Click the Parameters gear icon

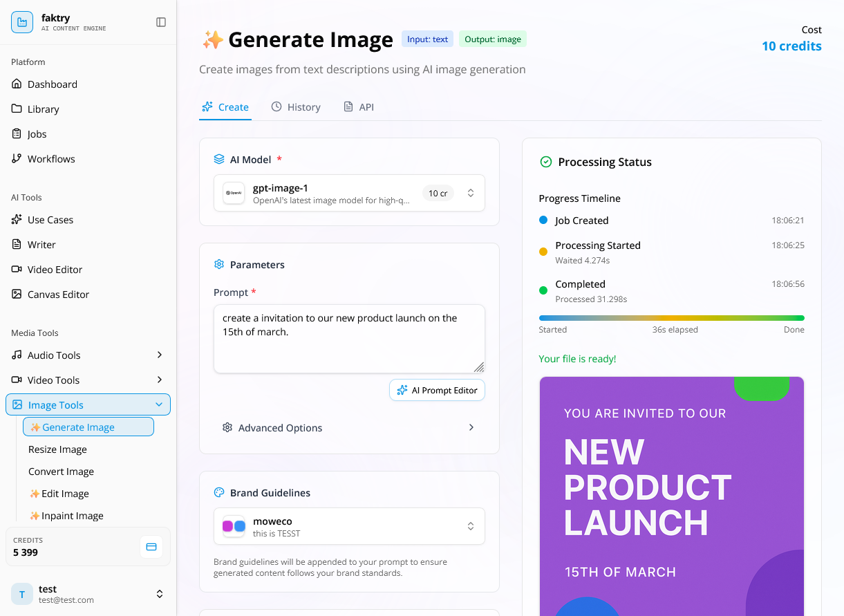219,264
